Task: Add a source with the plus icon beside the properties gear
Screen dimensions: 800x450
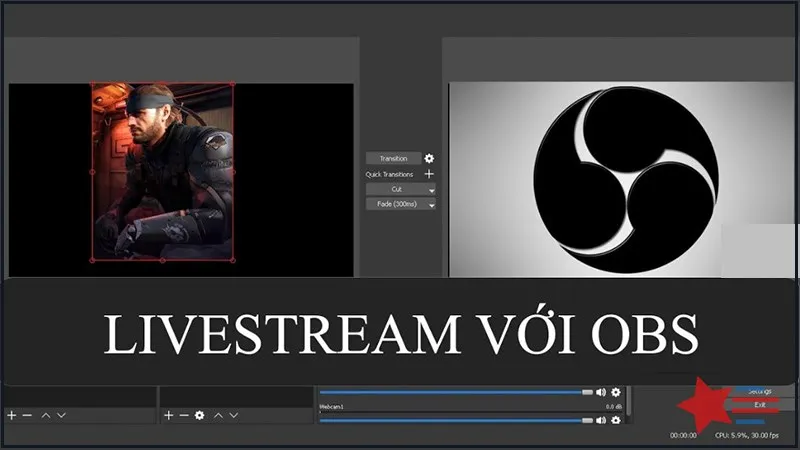Action: 169,415
